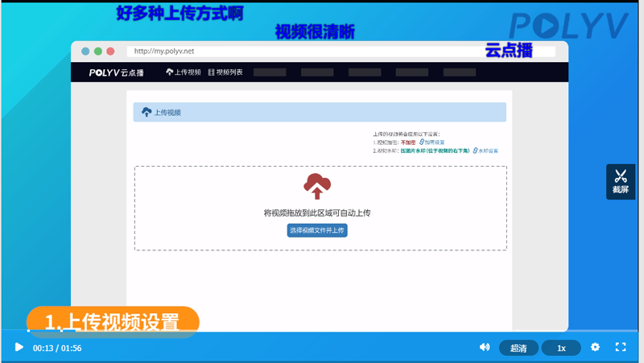Open the 视频列表 menu item
Viewport: 644px width, 363px height.
coord(225,72)
